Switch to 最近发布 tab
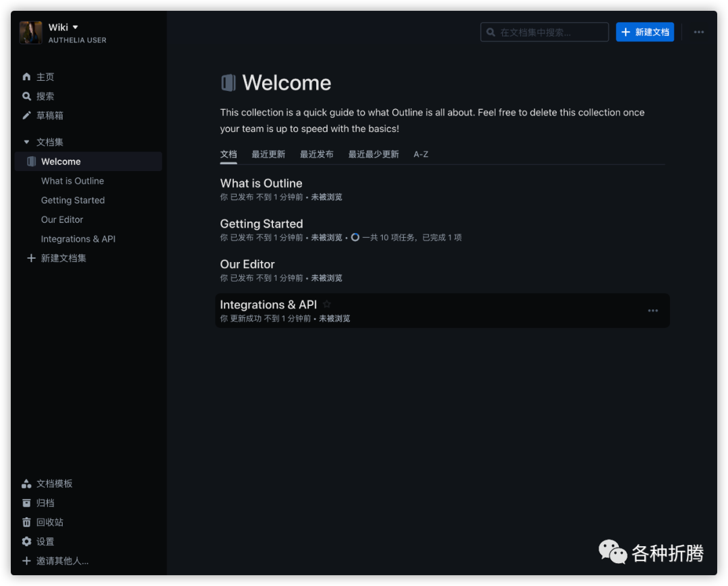Image resolution: width=728 pixels, height=586 pixels. tap(317, 154)
